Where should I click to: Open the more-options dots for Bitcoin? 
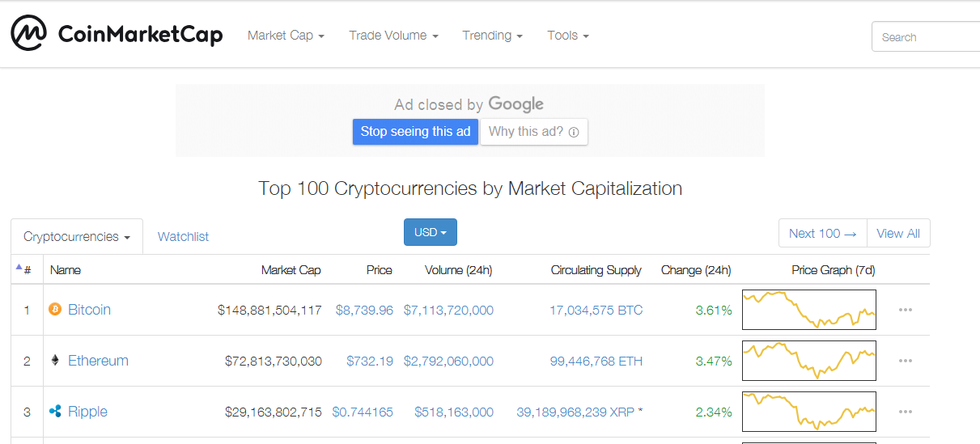click(905, 310)
